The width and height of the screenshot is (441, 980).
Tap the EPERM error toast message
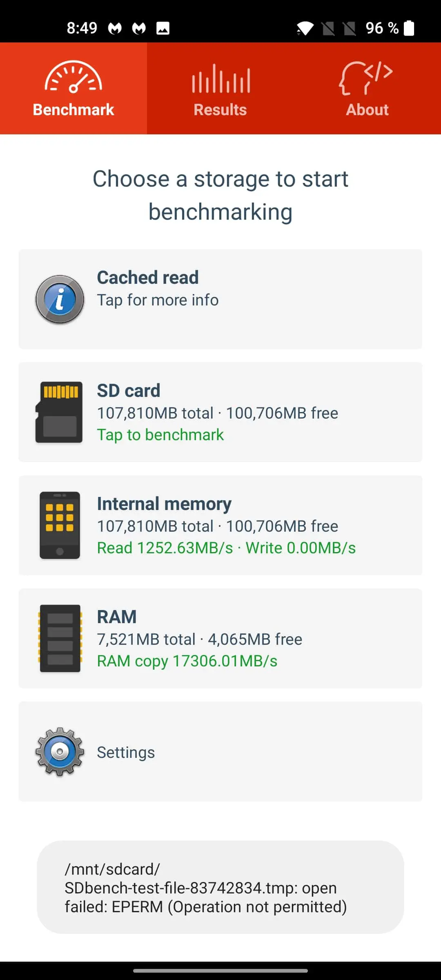(x=220, y=887)
